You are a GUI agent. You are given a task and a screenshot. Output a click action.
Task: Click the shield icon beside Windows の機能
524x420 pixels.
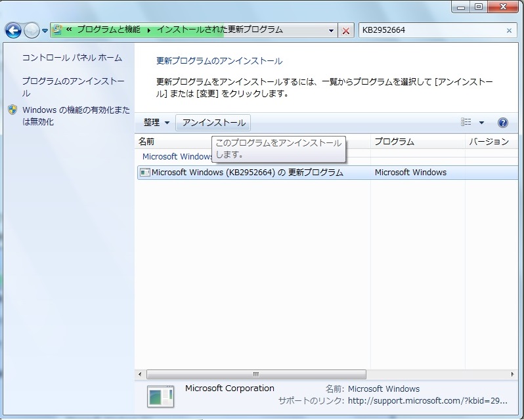point(12,110)
